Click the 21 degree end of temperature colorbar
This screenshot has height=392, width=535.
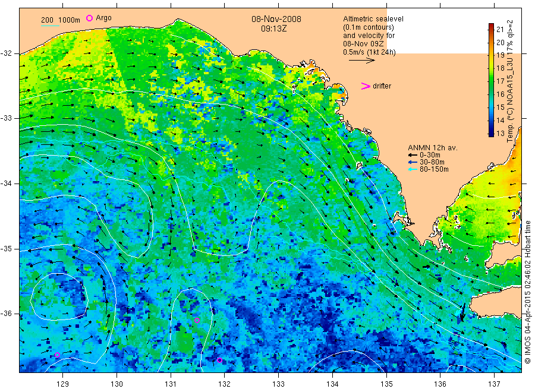(x=492, y=25)
